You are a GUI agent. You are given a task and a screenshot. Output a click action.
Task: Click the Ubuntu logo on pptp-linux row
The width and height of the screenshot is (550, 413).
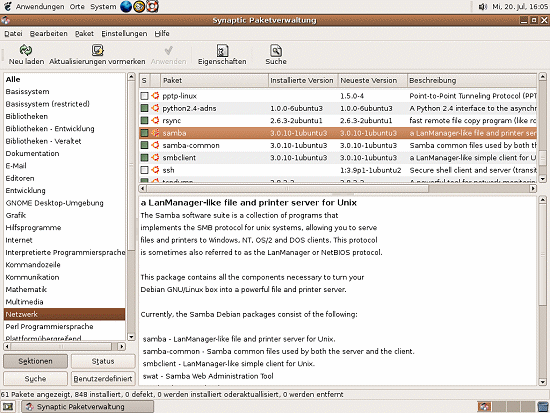(x=155, y=96)
